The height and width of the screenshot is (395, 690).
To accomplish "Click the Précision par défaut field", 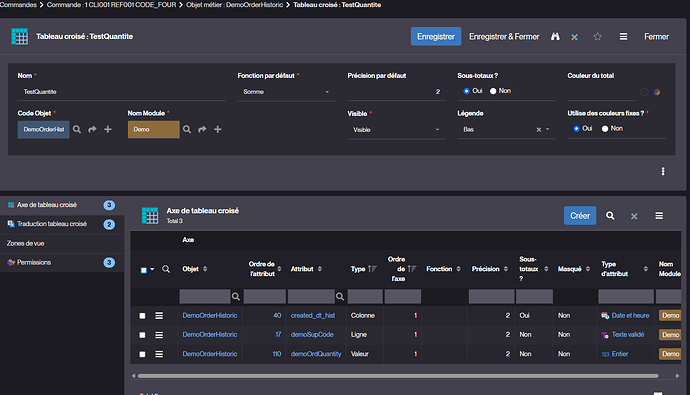I will click(x=396, y=92).
